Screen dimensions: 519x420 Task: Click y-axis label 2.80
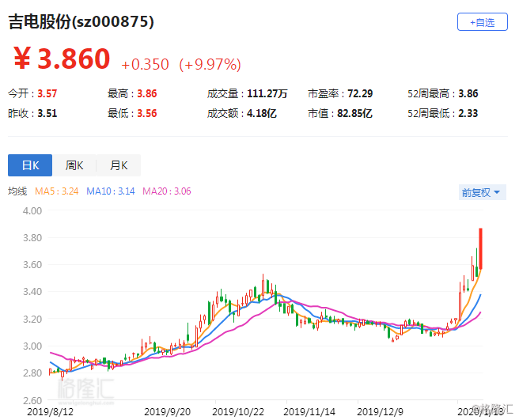click(x=32, y=373)
